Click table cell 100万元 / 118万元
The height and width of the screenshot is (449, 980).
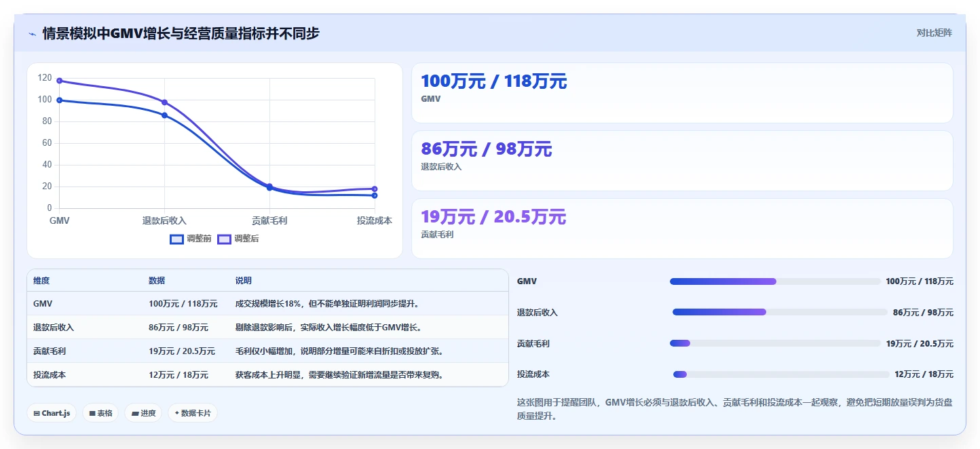tap(183, 304)
